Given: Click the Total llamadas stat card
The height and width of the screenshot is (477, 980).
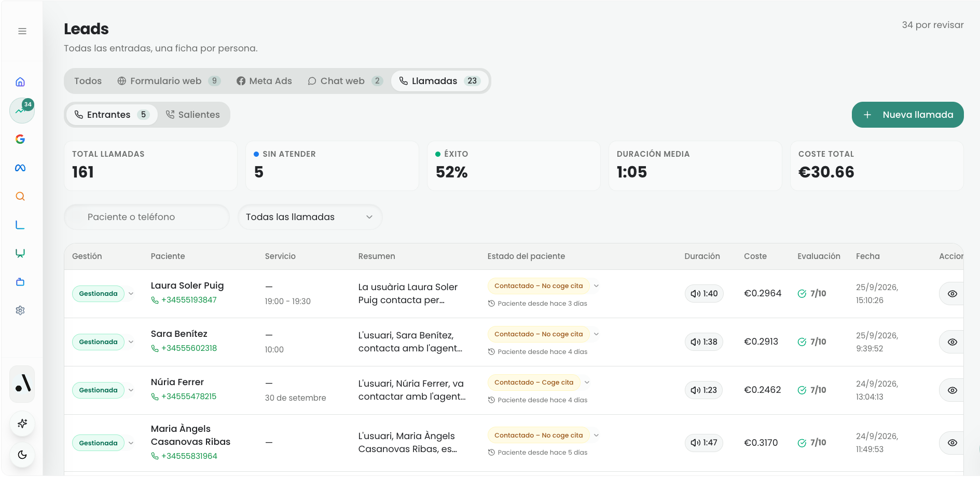Looking at the screenshot, I should [150, 166].
